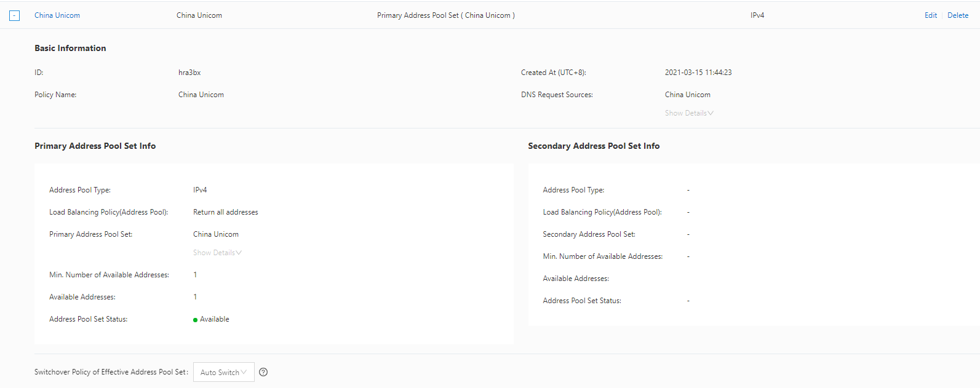Click China Unicom value beside DNS Request Sources
Screen dimensions: 980x388
[x=688, y=95]
